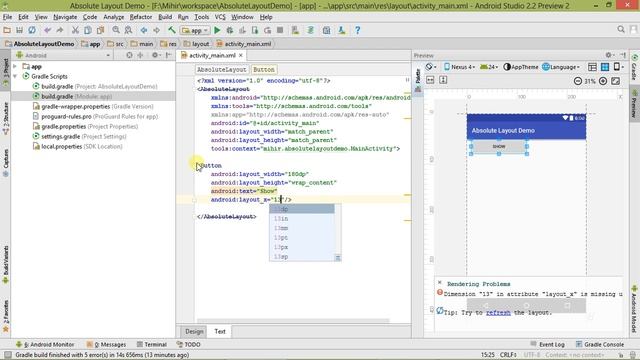Open the Android Monitor tool window

[45, 344]
